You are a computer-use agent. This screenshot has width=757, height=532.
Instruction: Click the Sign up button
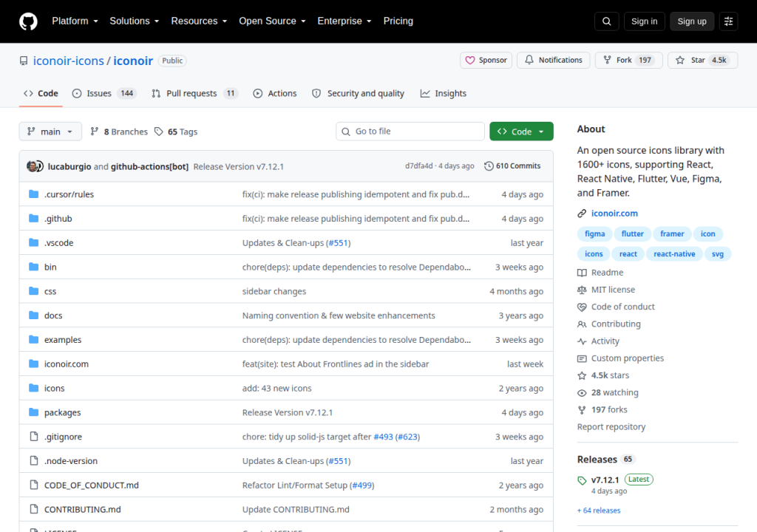click(692, 21)
